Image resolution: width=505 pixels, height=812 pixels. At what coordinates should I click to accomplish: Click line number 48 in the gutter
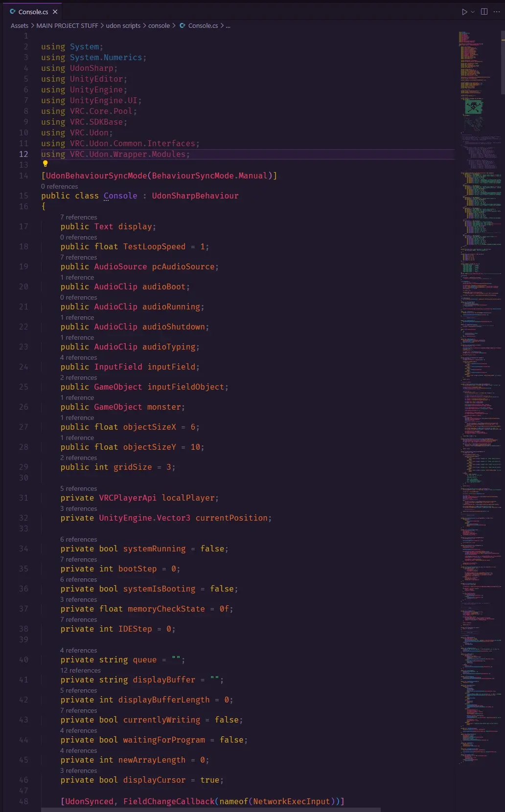(x=23, y=801)
